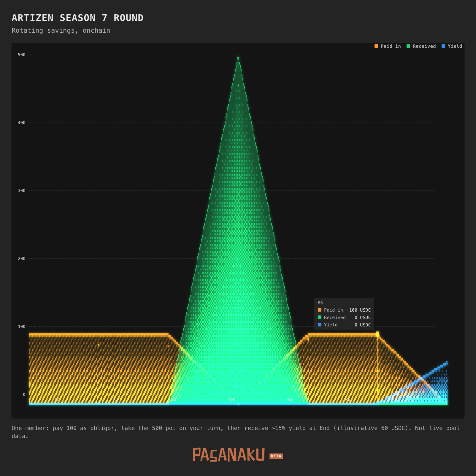Click the blue Yield legend swatch
This screenshot has width=476, height=476.
click(443, 46)
